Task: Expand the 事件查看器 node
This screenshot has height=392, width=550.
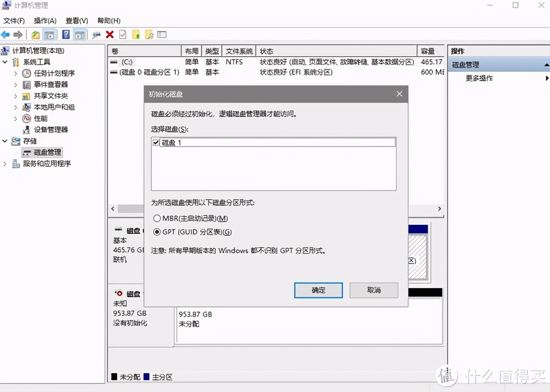Action: tap(15, 84)
